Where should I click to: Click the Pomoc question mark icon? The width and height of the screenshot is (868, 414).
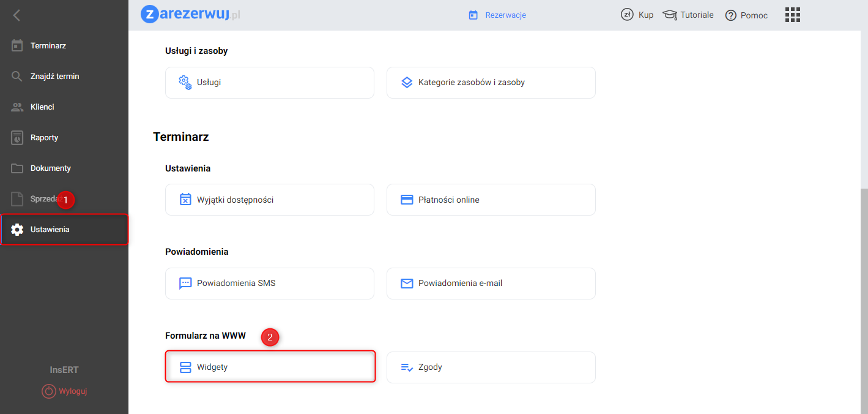click(x=730, y=16)
